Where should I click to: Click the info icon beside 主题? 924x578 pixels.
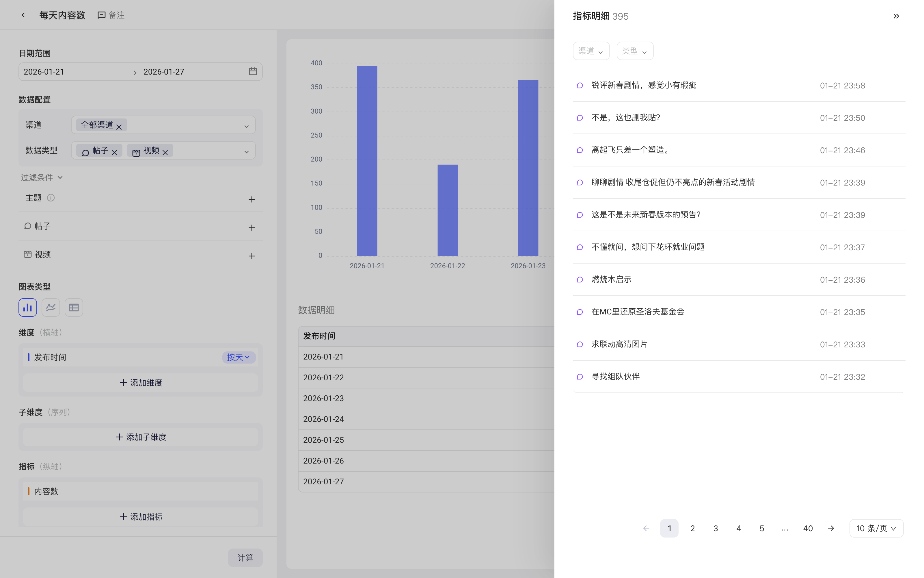pos(51,198)
